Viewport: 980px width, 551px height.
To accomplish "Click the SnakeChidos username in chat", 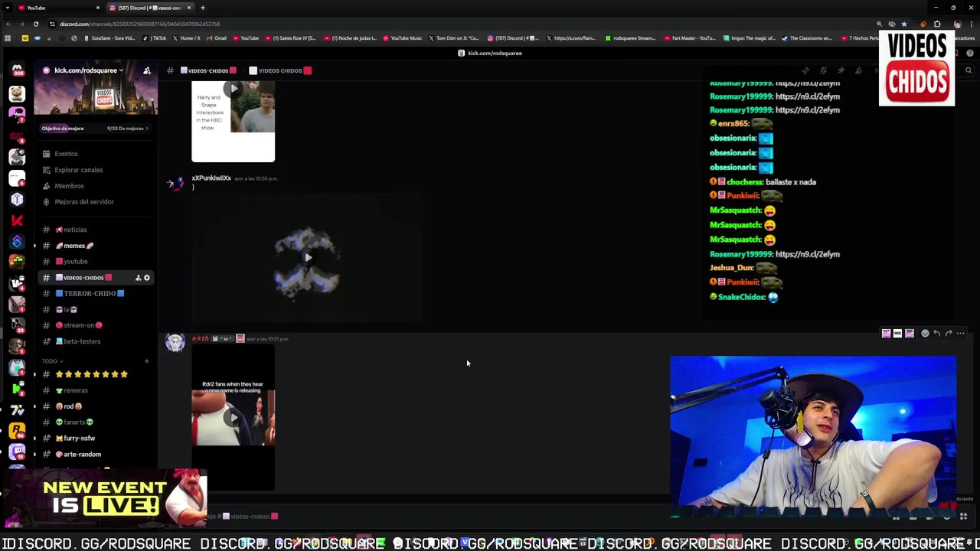I will (x=741, y=297).
